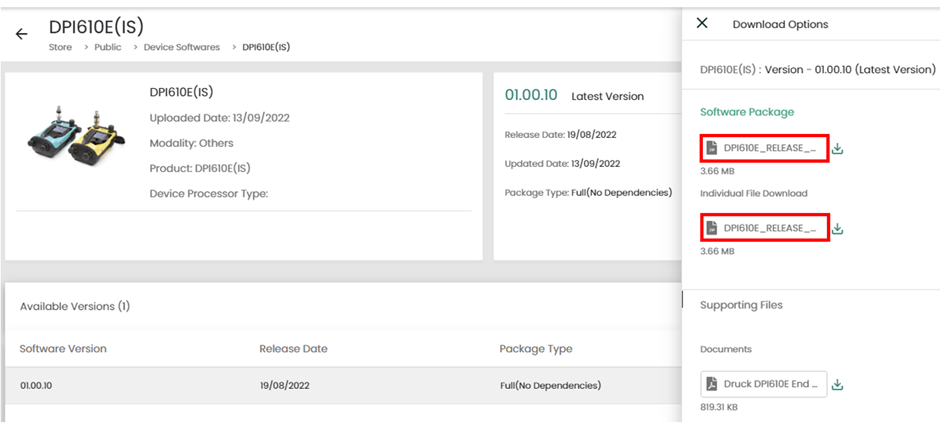
Task: Download the Software Package zip file
Action: 838,149
